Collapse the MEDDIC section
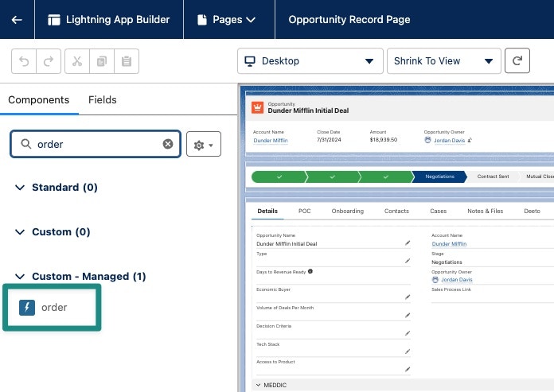This screenshot has width=554, height=392. click(258, 385)
